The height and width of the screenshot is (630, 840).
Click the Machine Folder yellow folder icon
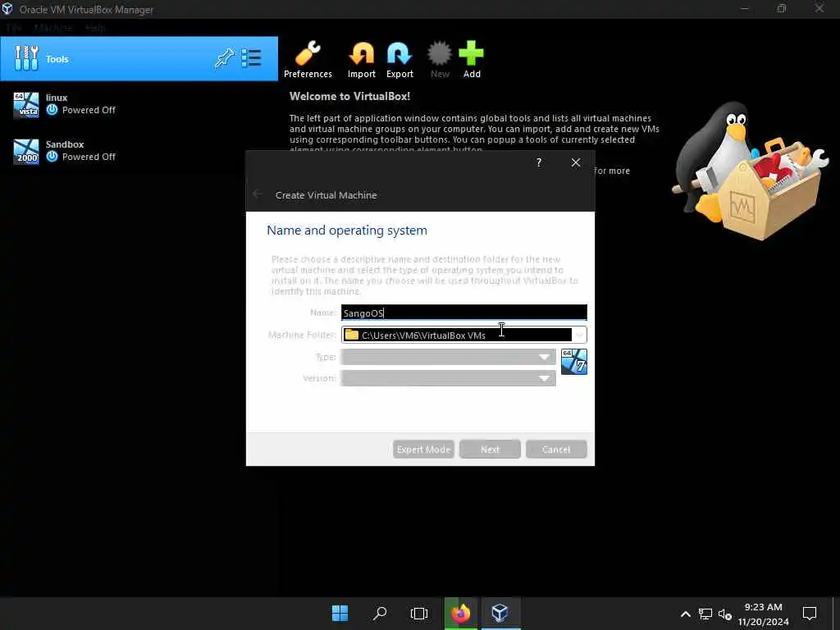point(351,335)
